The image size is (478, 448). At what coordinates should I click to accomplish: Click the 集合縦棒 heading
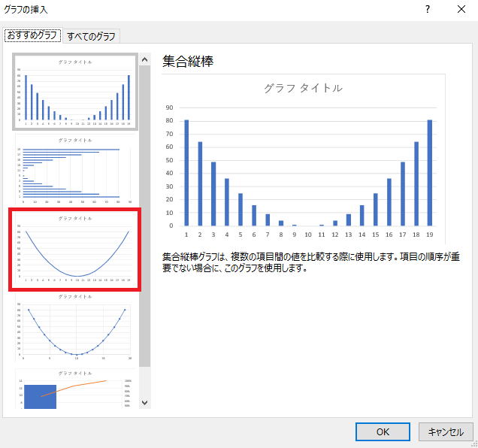[188, 62]
